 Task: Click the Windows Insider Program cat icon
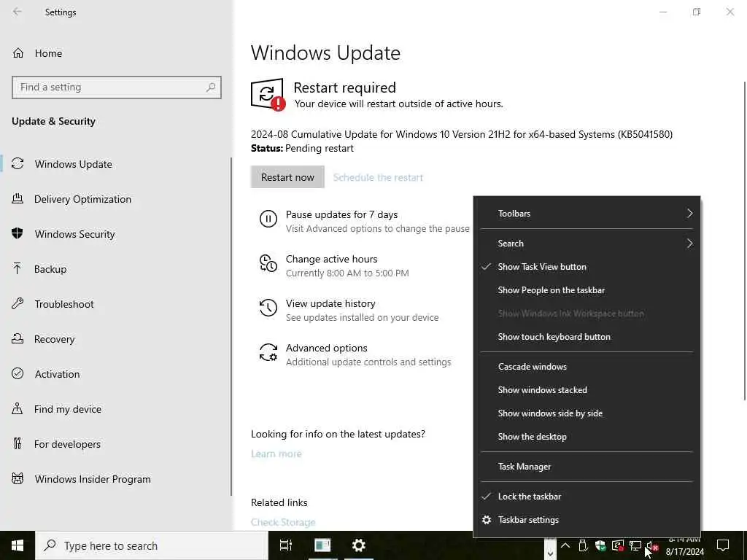(18, 478)
